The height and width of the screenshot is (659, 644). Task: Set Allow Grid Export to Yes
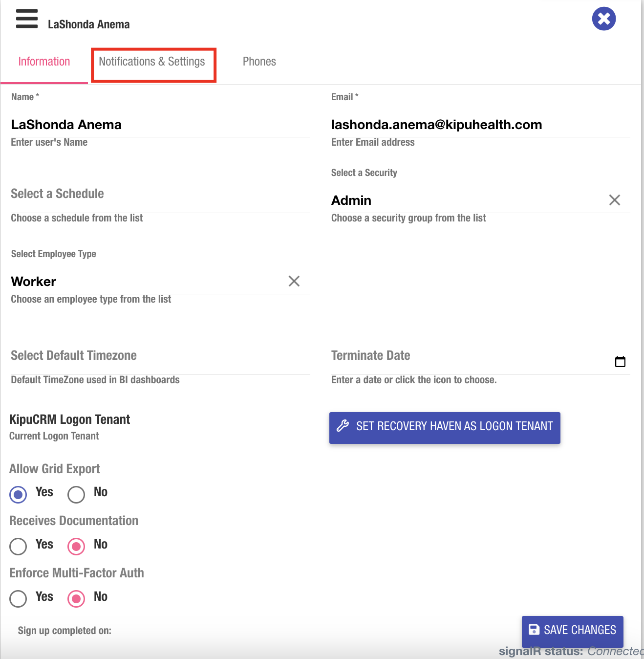(18, 494)
